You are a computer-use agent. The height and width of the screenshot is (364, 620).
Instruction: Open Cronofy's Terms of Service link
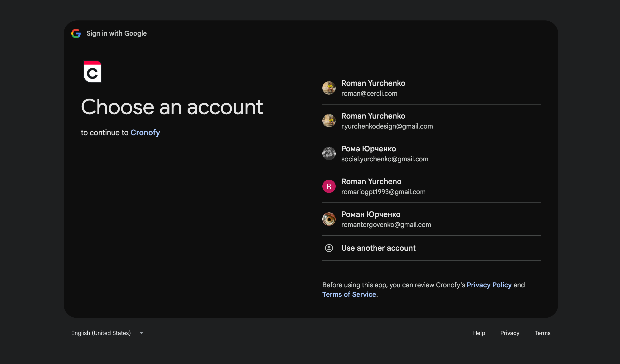[349, 294]
